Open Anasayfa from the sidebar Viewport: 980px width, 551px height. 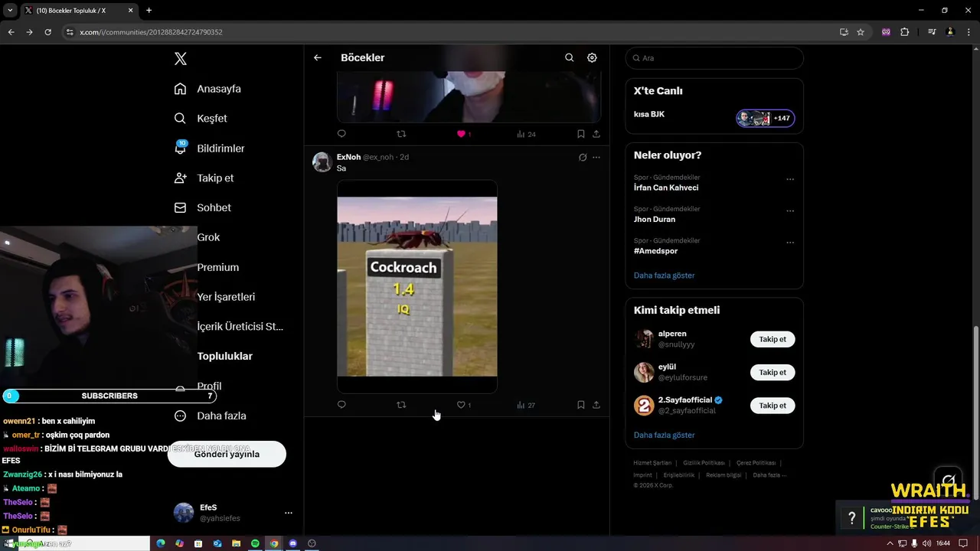click(207, 89)
